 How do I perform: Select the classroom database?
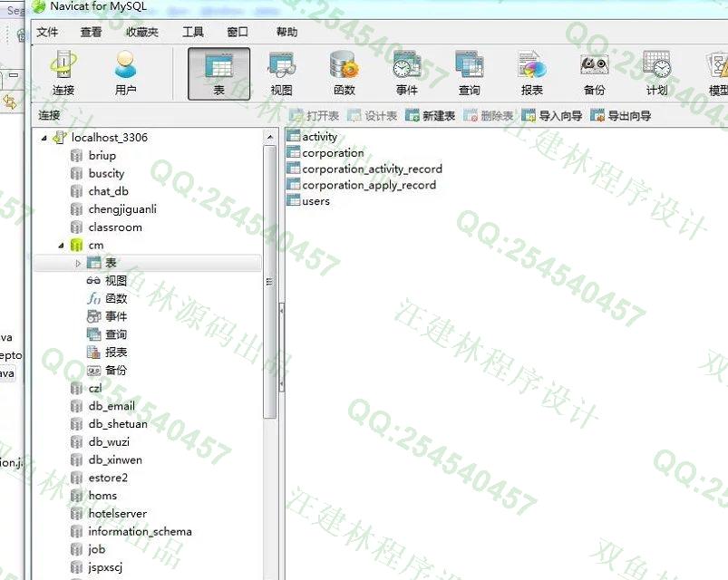115,227
